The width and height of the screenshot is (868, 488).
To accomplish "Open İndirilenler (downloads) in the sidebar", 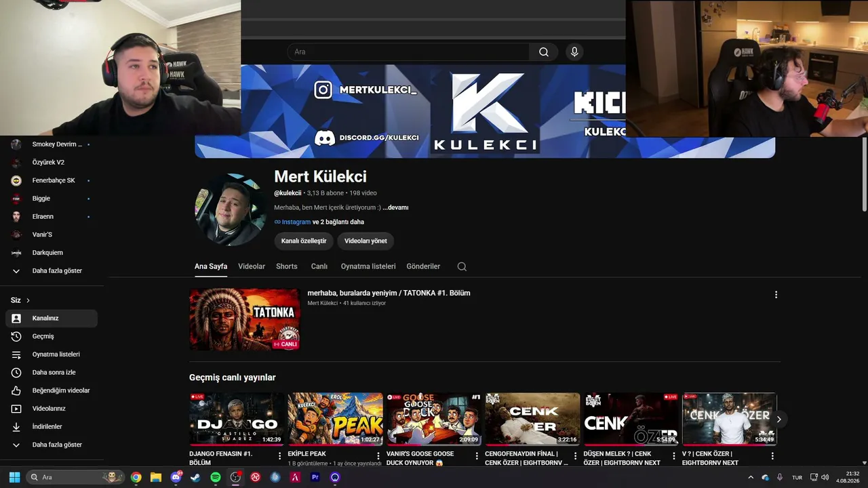I will [x=52, y=427].
